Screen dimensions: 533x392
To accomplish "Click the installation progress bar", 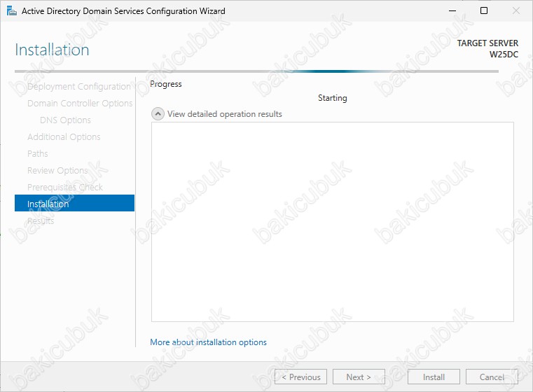I will [256, 71].
